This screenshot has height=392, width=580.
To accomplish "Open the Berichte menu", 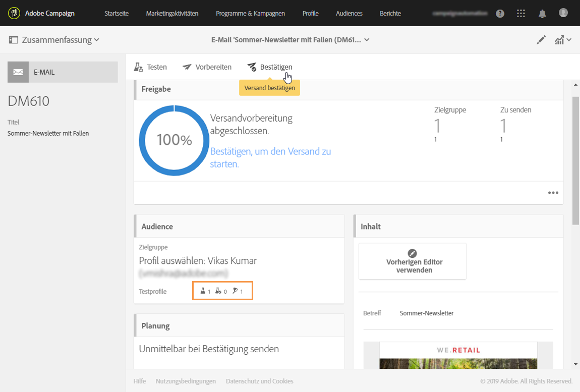I will click(390, 13).
